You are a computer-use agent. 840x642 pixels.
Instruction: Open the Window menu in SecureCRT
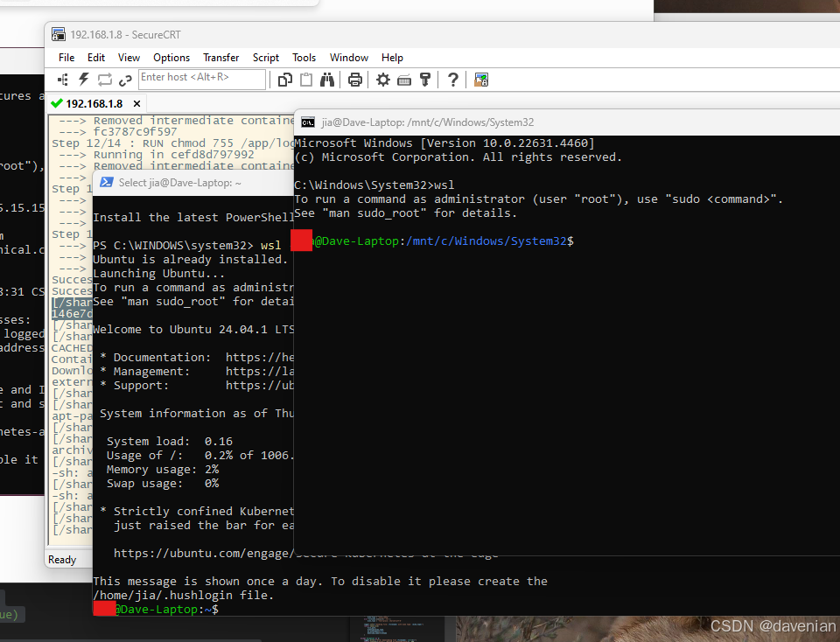coord(349,58)
